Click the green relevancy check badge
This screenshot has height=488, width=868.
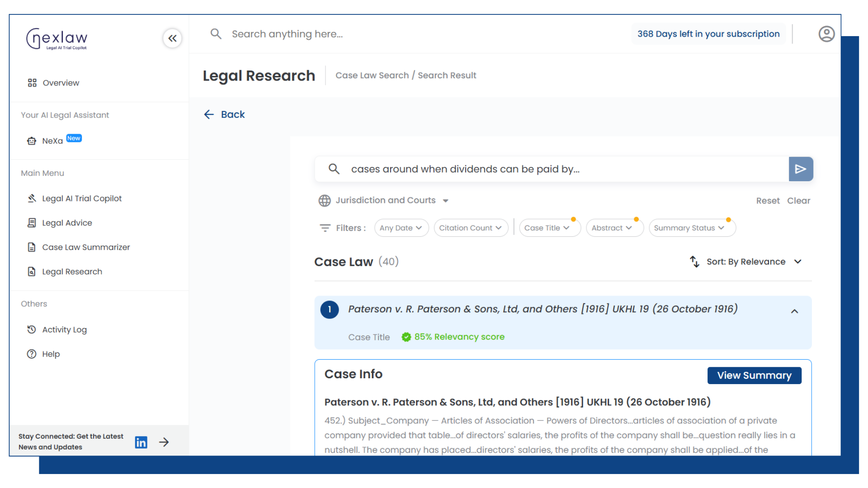tap(406, 337)
